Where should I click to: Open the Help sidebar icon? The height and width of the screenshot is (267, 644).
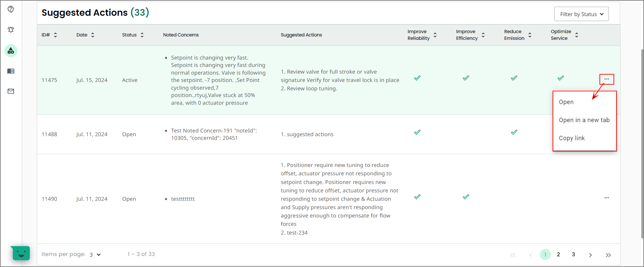(x=11, y=9)
